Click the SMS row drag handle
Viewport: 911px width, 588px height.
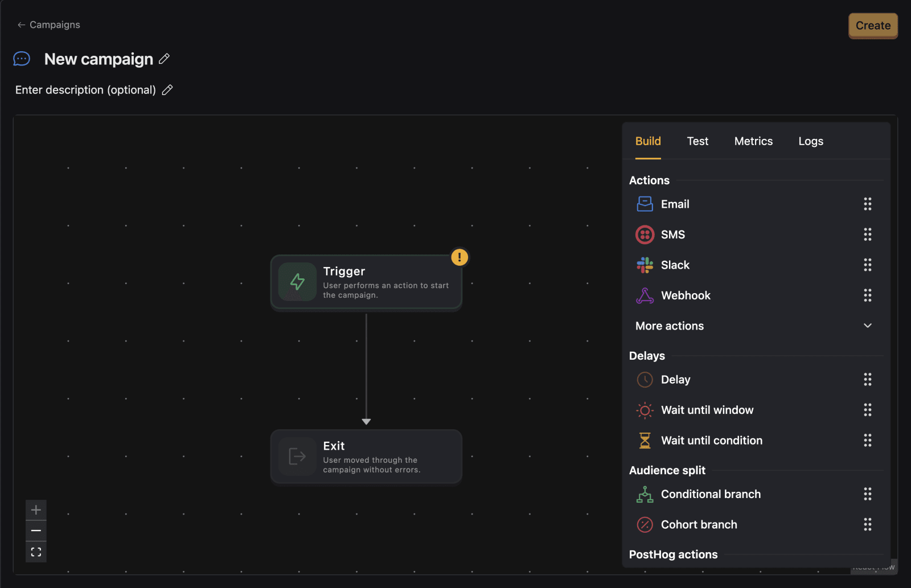click(867, 235)
